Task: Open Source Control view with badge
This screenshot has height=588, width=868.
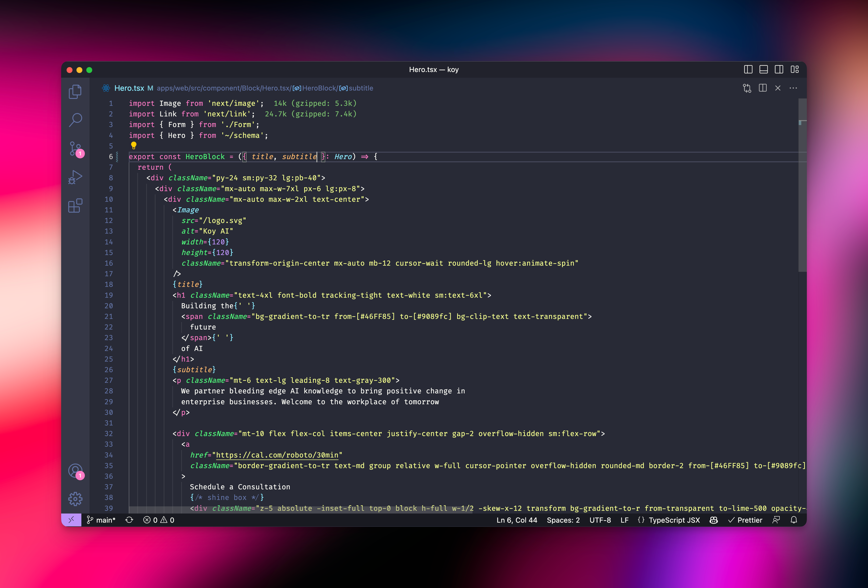Action: 75,149
